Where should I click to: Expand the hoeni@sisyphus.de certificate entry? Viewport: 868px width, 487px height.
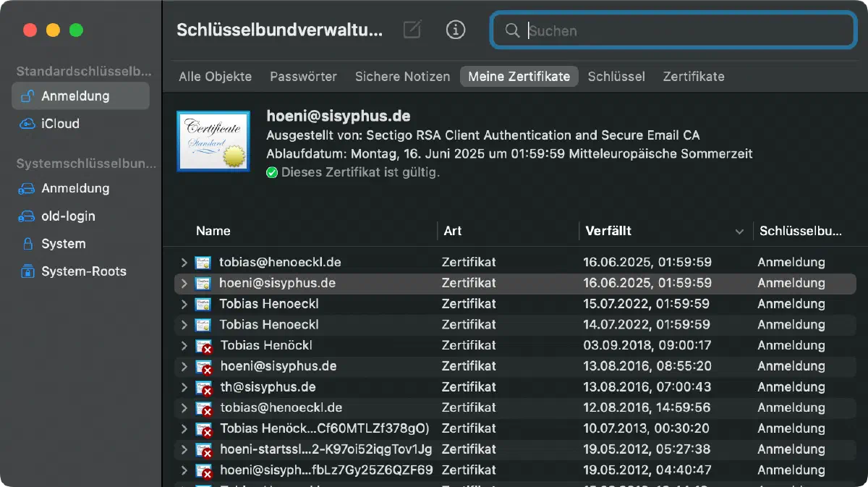point(185,283)
